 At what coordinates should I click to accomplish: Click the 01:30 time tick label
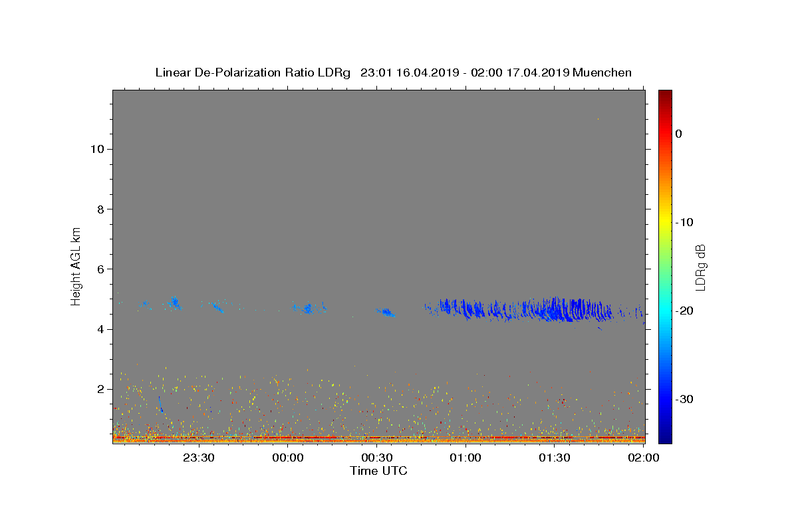click(555, 458)
